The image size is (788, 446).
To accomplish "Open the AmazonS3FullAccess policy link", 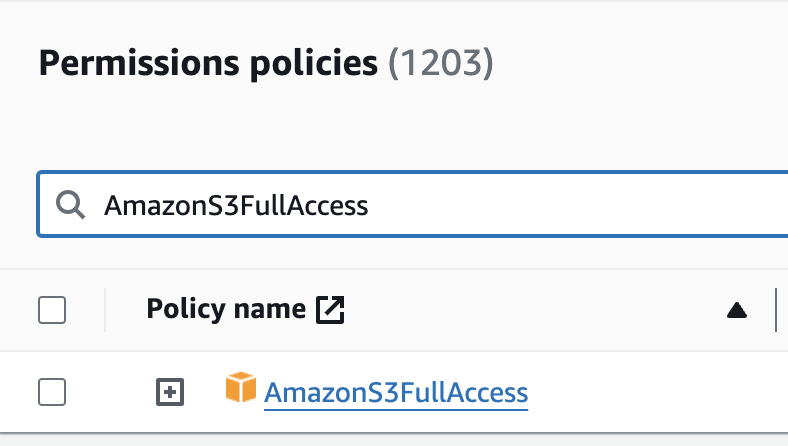I will (395, 393).
